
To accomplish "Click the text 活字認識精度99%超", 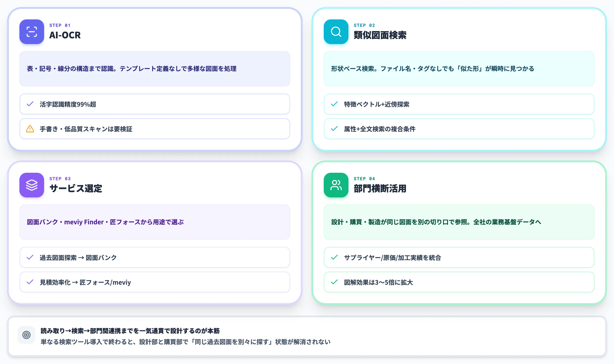I will click(x=68, y=104).
